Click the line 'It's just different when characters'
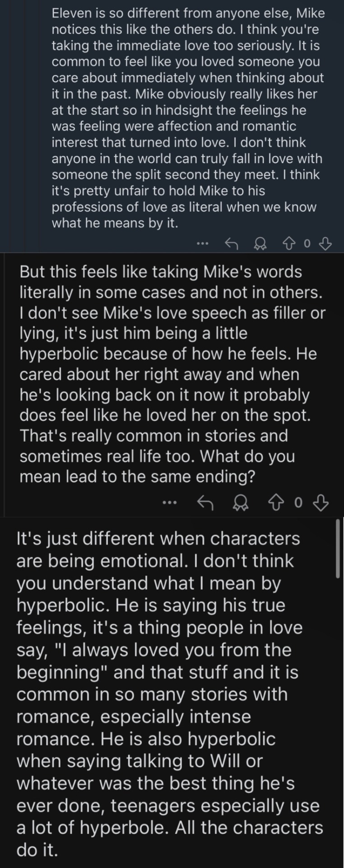The height and width of the screenshot is (868, 344). point(158,538)
